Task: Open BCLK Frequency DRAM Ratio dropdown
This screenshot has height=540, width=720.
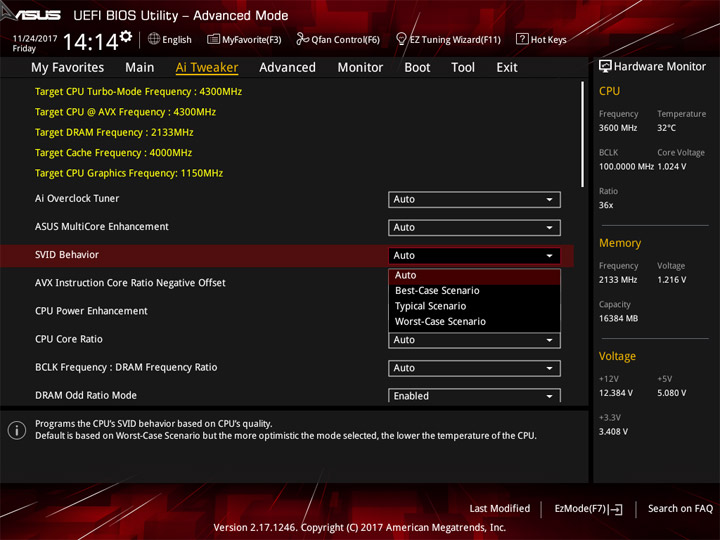Action: point(474,368)
